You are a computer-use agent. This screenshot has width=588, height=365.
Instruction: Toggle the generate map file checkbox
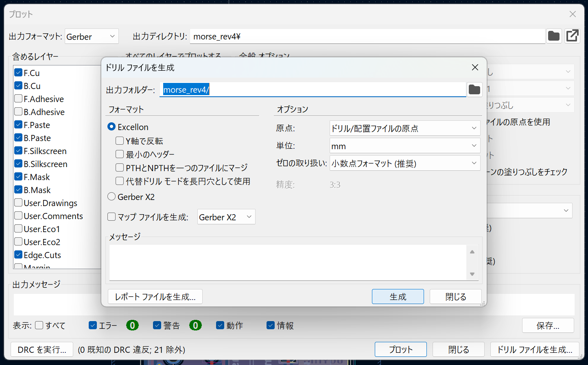(111, 217)
